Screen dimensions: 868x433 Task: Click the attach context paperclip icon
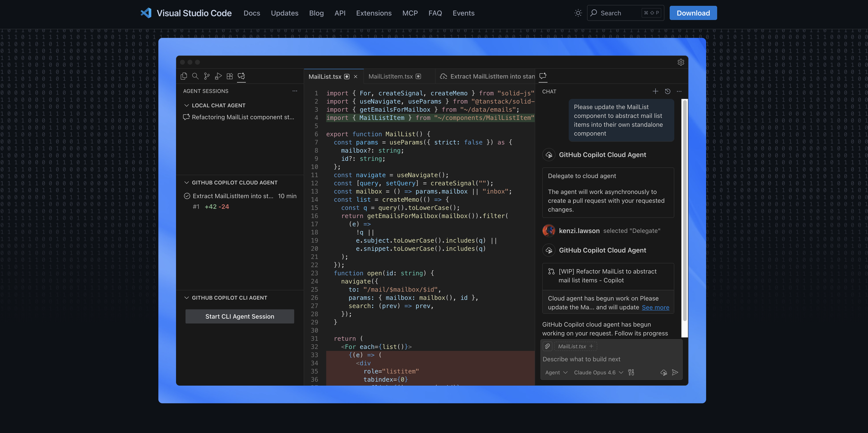pyautogui.click(x=547, y=346)
